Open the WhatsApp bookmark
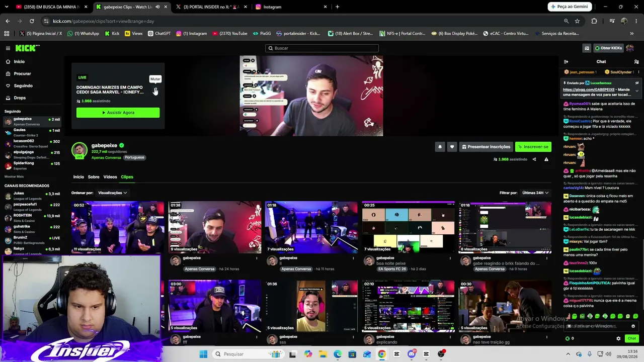 [x=84, y=34]
